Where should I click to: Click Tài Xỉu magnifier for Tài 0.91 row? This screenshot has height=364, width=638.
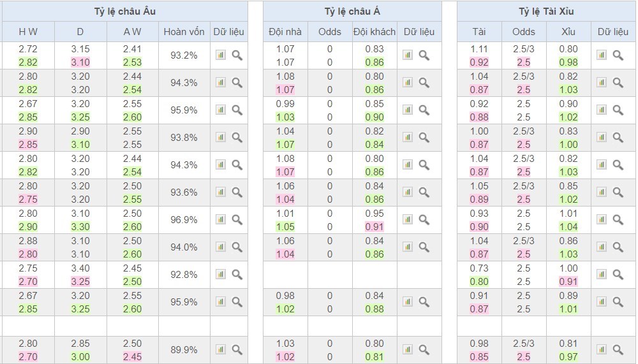click(x=618, y=302)
